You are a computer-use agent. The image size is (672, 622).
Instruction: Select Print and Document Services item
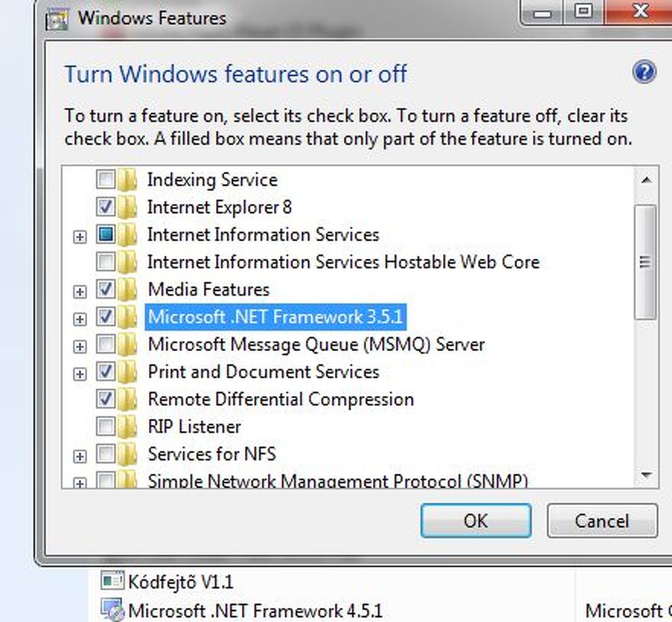point(263,372)
